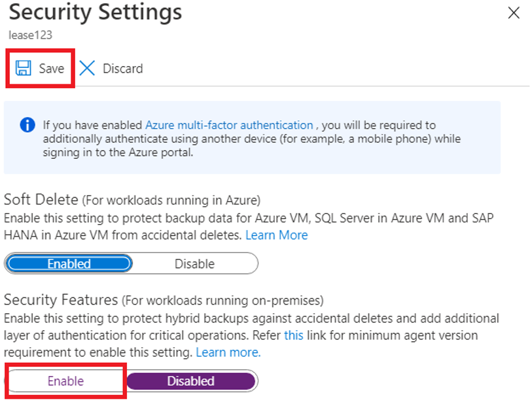Viewport: 532px width, 406px height.
Task: Open the Learn More link under Soft Delete
Action: point(276,235)
